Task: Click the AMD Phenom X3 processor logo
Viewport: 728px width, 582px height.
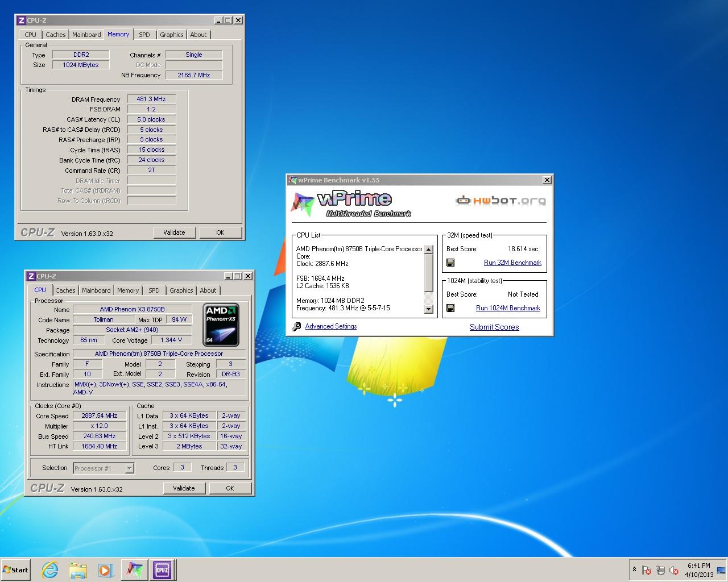Action: point(221,325)
